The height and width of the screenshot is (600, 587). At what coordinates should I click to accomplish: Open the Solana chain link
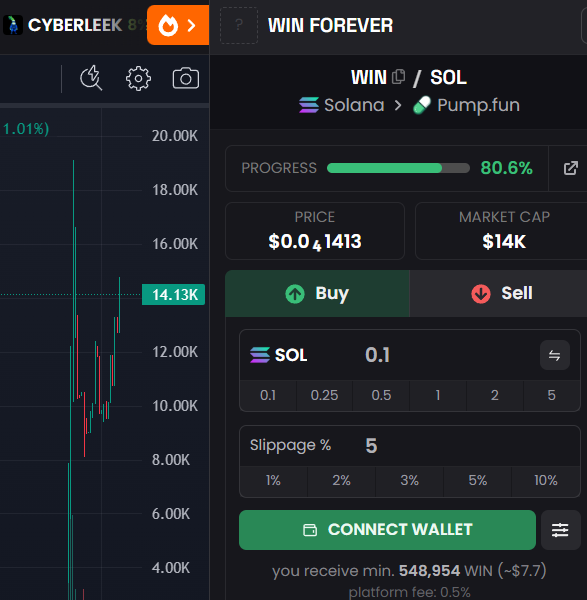point(341,105)
